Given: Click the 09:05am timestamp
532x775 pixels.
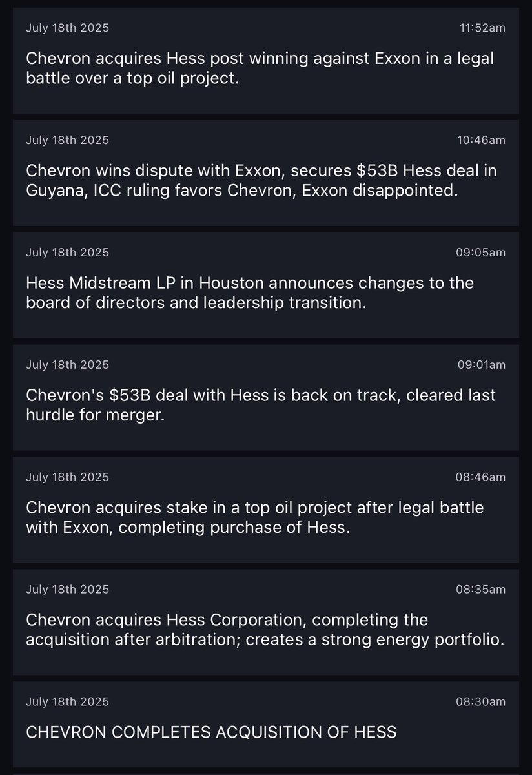Looking at the screenshot, I should point(482,253).
